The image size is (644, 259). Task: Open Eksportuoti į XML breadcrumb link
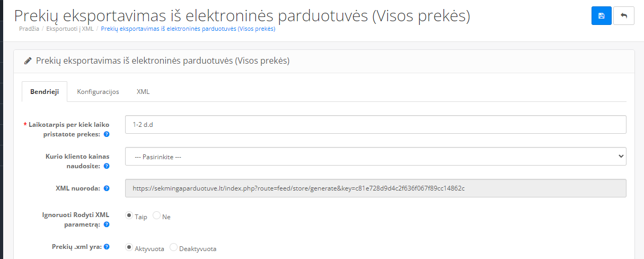coord(69,29)
